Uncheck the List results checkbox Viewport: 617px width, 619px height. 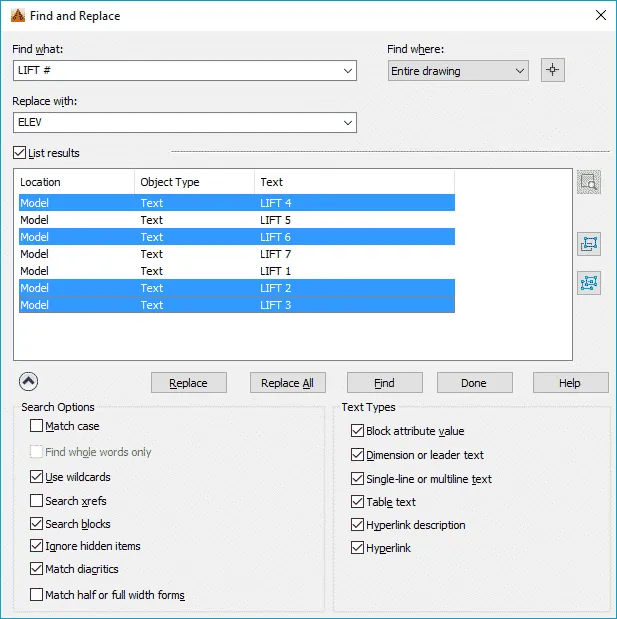(19, 153)
